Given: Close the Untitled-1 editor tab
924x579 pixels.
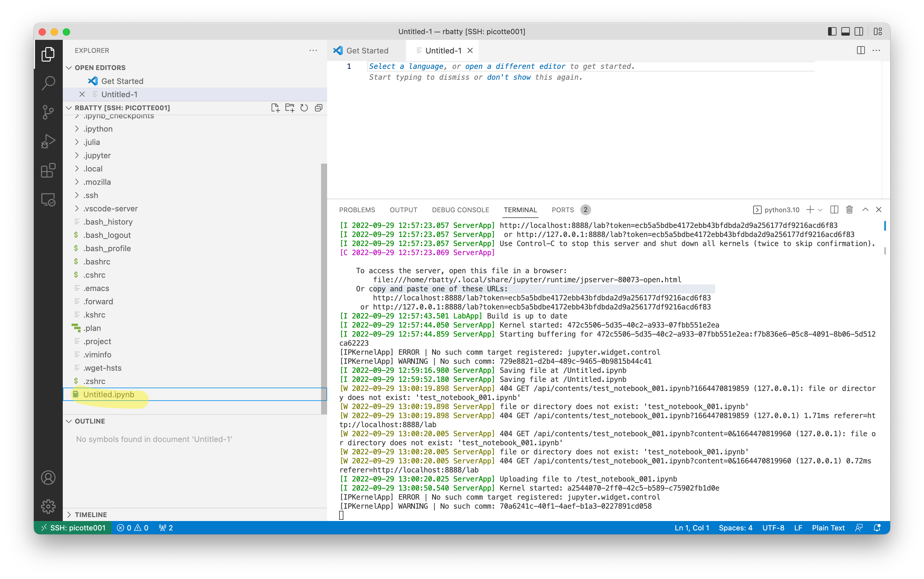Looking at the screenshot, I should coord(470,50).
